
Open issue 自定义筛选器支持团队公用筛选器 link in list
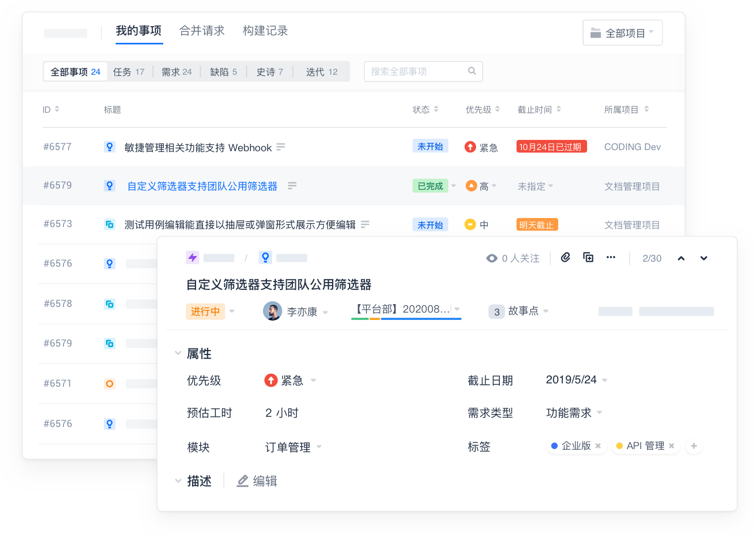point(202,186)
